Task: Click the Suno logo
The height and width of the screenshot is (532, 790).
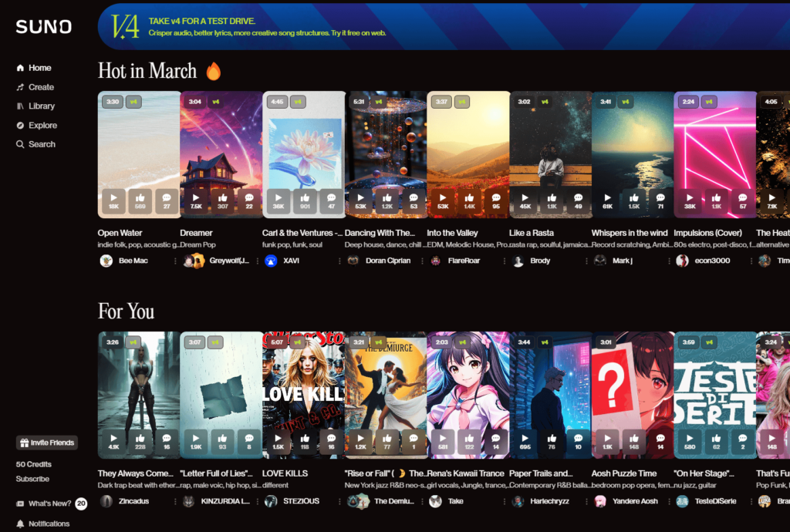Action: click(x=44, y=27)
